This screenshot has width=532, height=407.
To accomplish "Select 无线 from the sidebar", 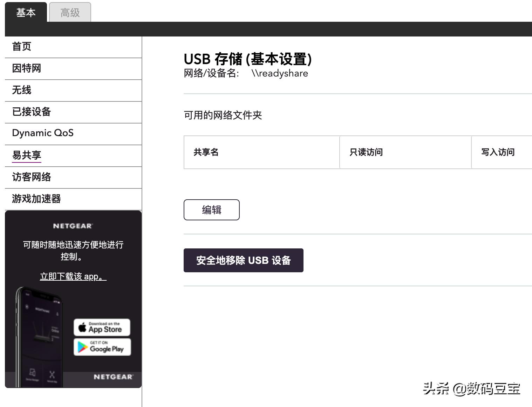I will (22, 90).
